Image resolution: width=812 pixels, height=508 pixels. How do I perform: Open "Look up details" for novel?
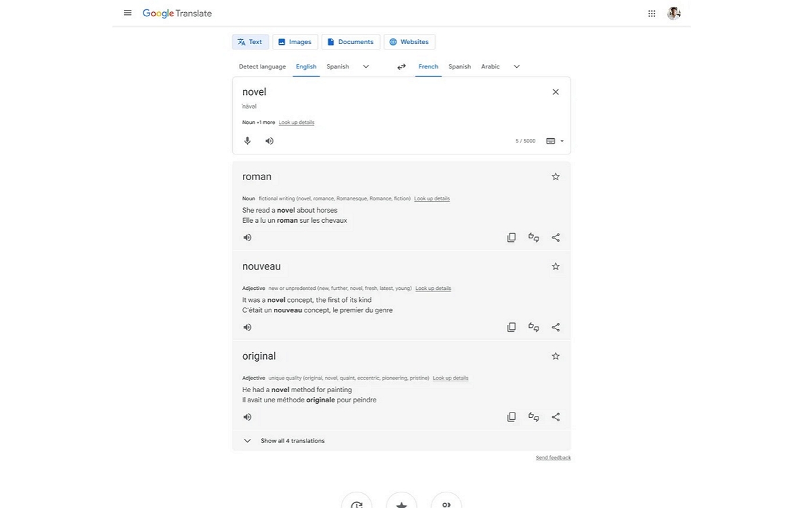[x=296, y=122]
